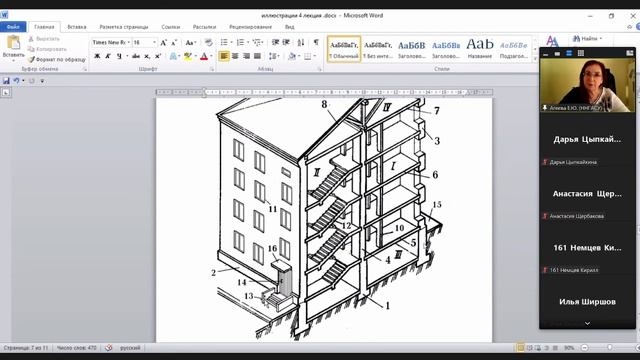Click the 90% zoom level indicator

(x=569, y=348)
